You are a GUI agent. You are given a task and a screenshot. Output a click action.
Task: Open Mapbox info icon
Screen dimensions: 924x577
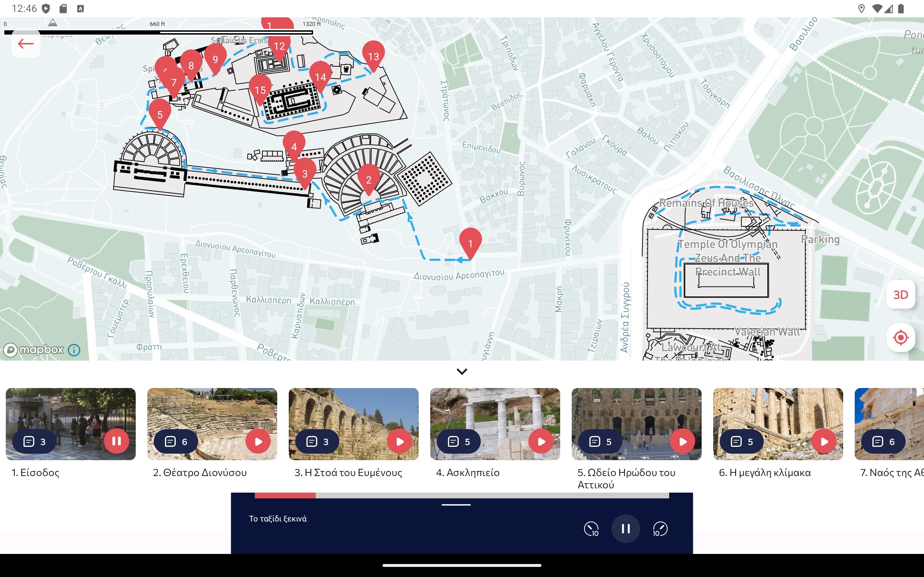pyautogui.click(x=74, y=350)
